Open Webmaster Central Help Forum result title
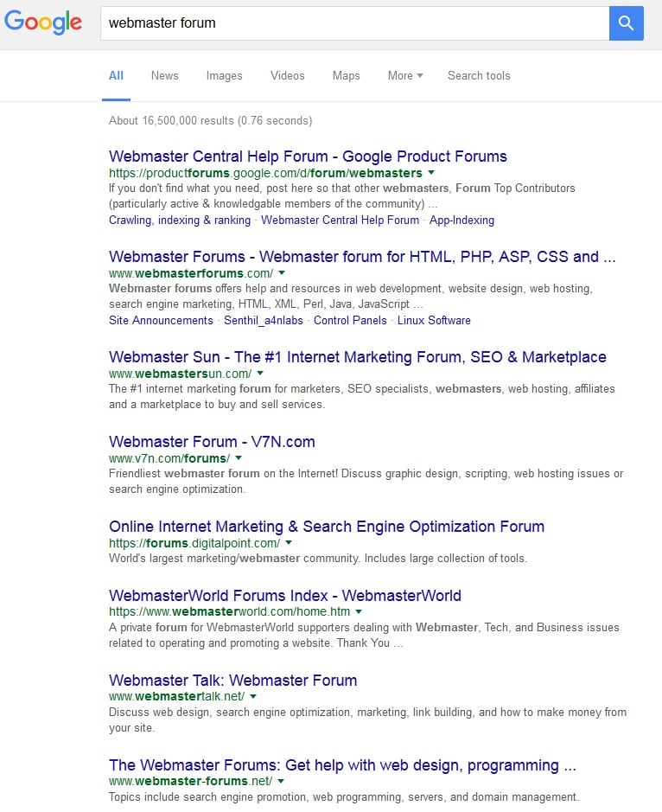Image resolution: width=662 pixels, height=812 pixels. point(308,157)
